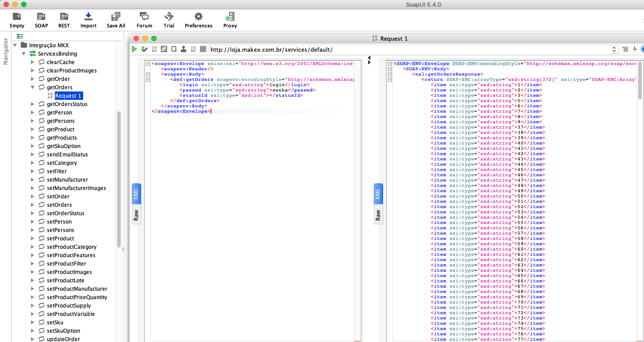Open the endpoint URL dropdown arrows

(614, 49)
